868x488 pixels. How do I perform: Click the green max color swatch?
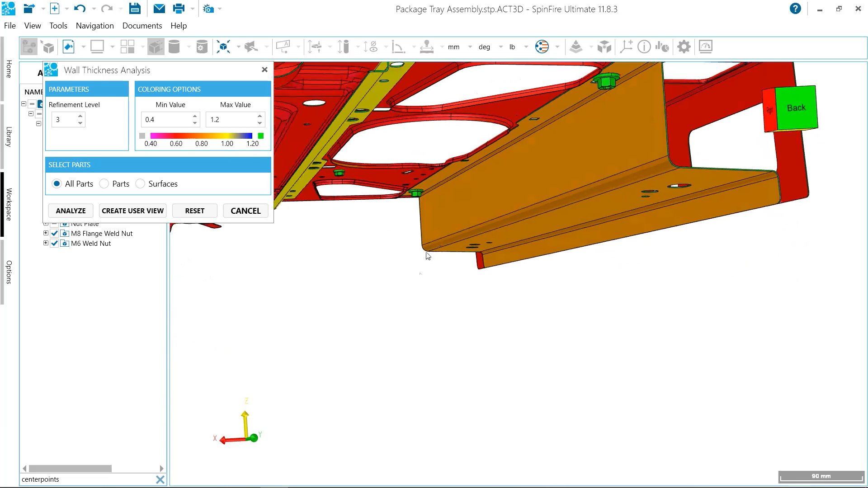[261, 136]
